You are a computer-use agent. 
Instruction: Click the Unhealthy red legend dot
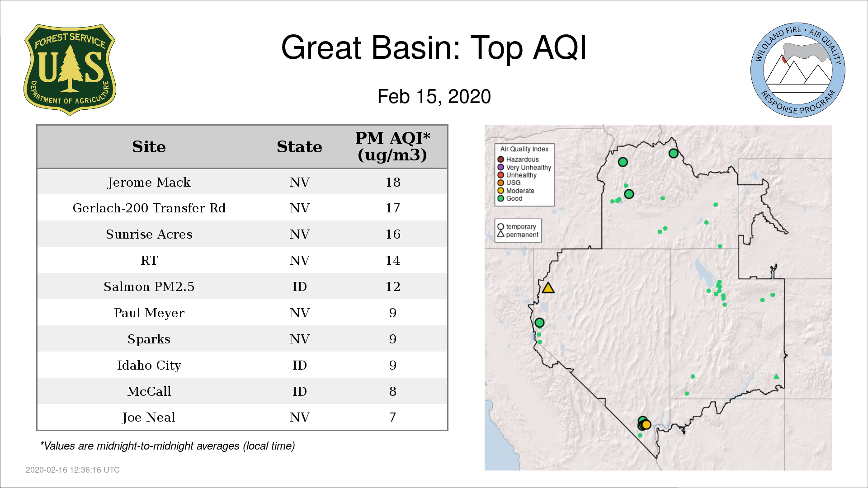pyautogui.click(x=500, y=175)
